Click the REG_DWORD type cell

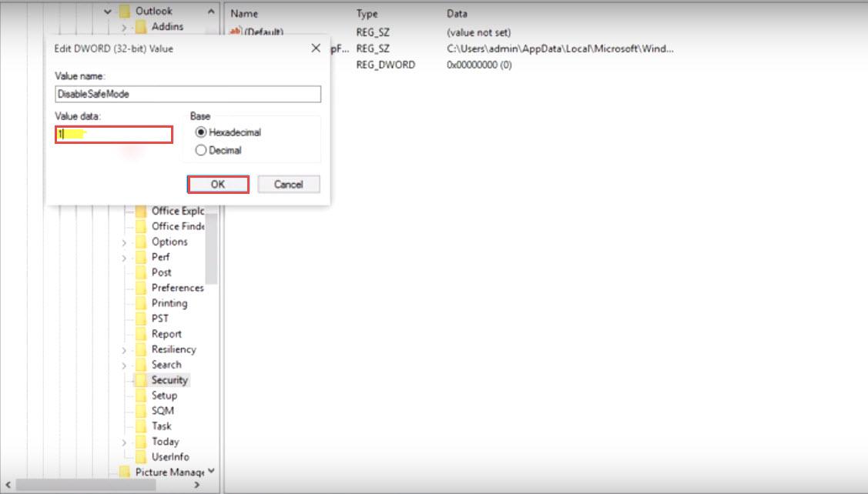click(x=385, y=65)
